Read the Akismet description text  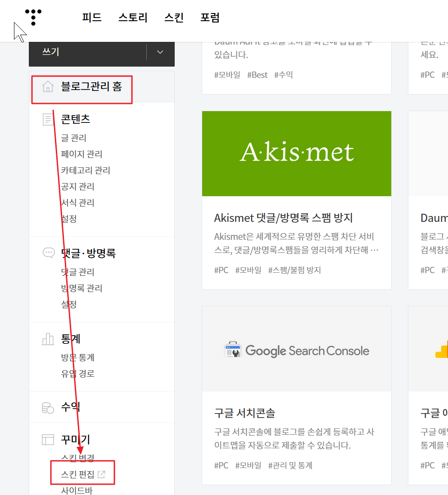click(x=296, y=243)
